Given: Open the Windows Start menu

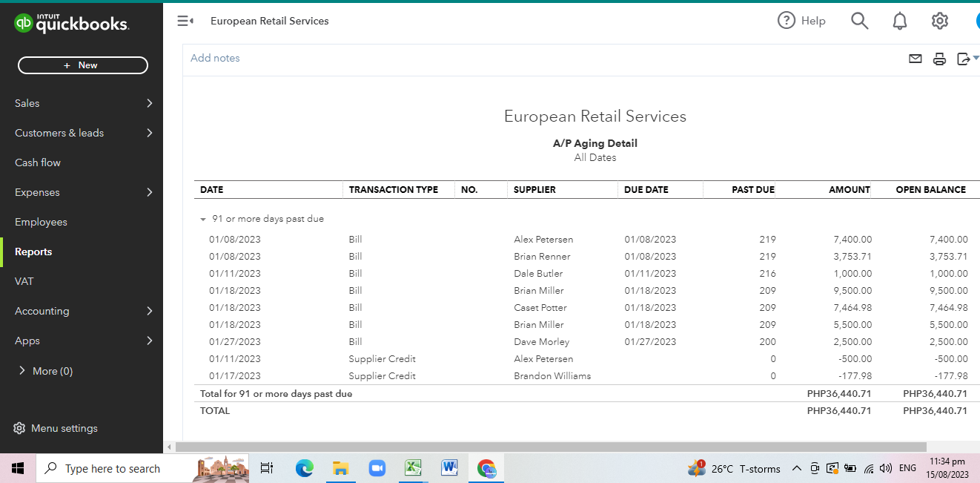Looking at the screenshot, I should (18, 468).
